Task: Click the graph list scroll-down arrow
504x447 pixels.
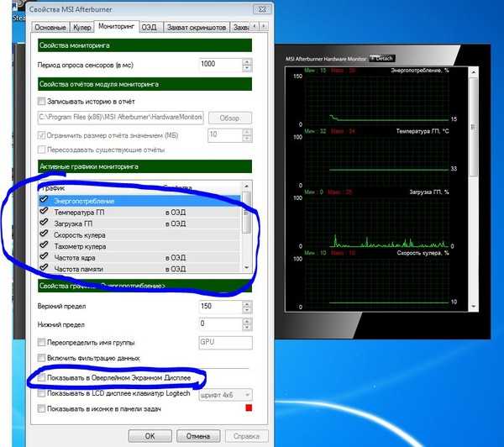Action: pyautogui.click(x=246, y=267)
